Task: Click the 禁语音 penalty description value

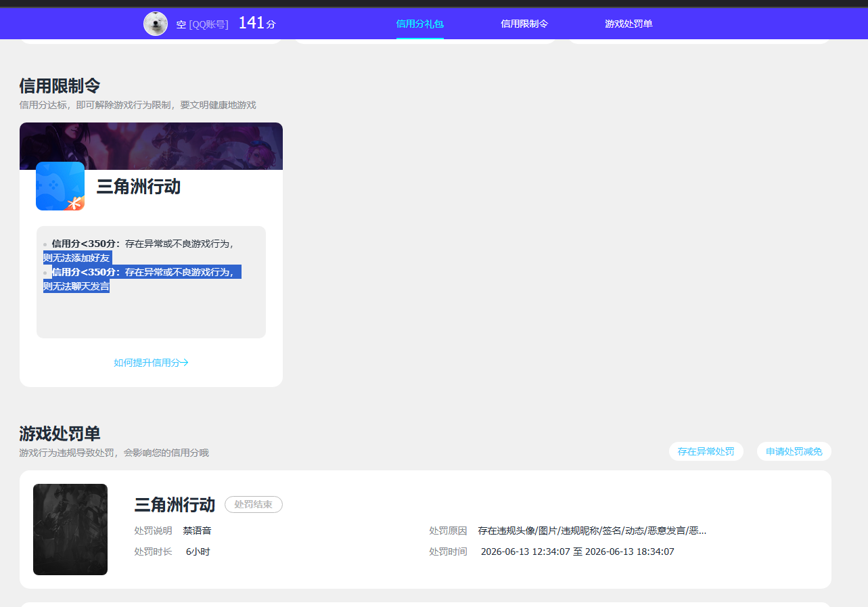Action: (x=197, y=531)
